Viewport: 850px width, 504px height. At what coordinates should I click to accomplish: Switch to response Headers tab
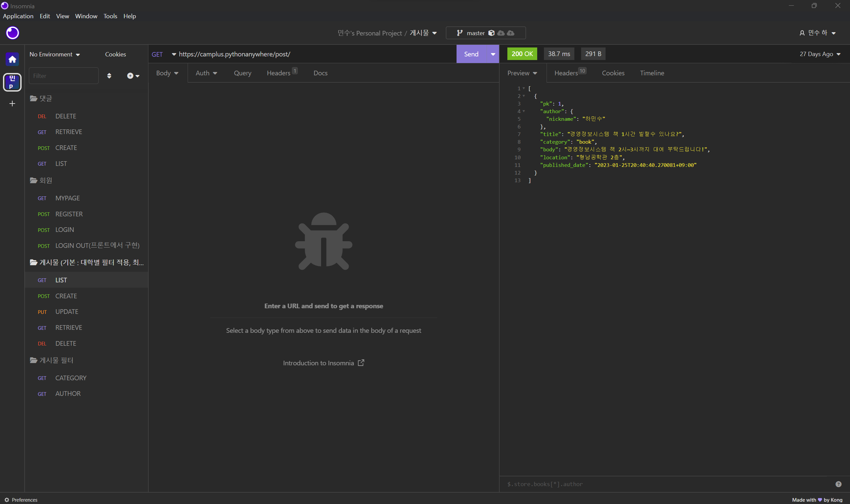(x=570, y=73)
